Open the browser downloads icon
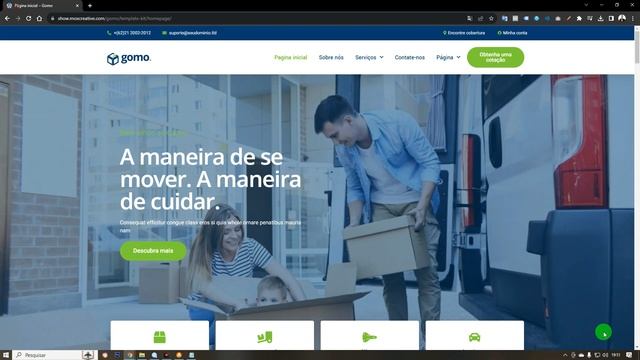 pos(600,18)
